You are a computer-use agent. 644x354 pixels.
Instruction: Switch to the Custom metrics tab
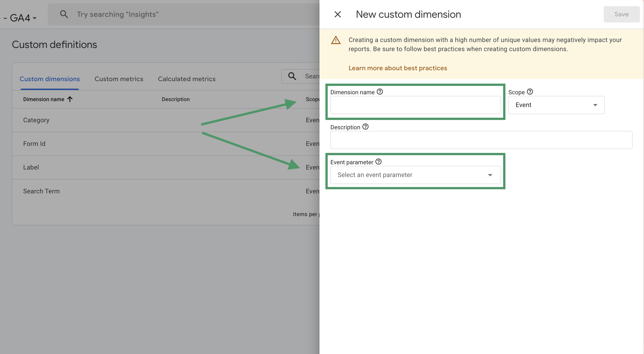pos(119,79)
